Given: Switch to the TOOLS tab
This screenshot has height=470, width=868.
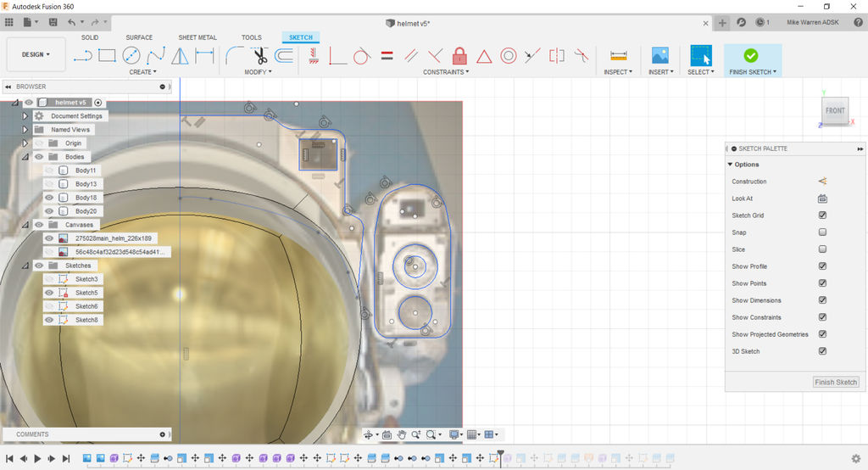Looking at the screenshot, I should click(251, 37).
